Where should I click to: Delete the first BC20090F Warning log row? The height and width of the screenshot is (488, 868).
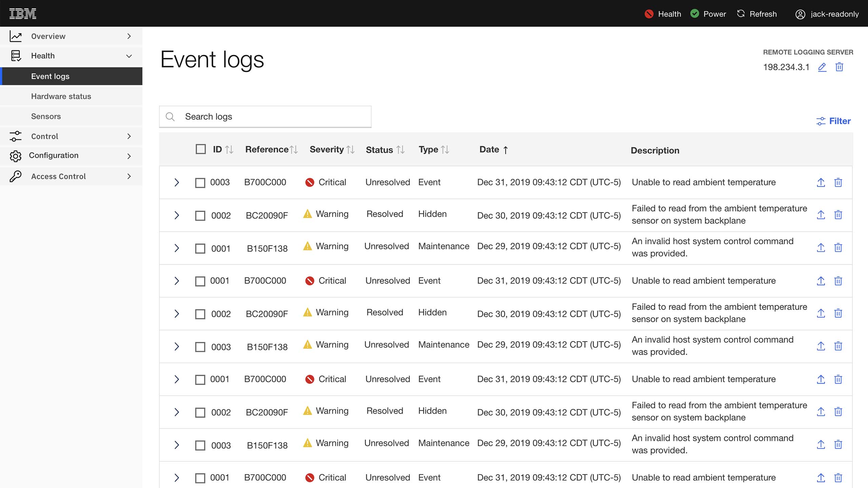[x=838, y=215]
